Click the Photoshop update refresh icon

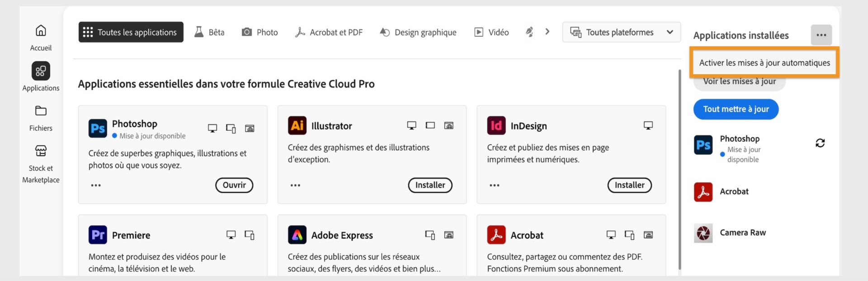pyautogui.click(x=820, y=143)
